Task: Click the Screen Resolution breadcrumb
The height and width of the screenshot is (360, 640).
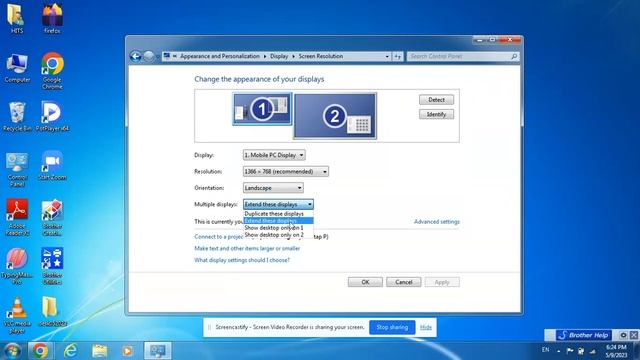Action: click(x=320, y=56)
